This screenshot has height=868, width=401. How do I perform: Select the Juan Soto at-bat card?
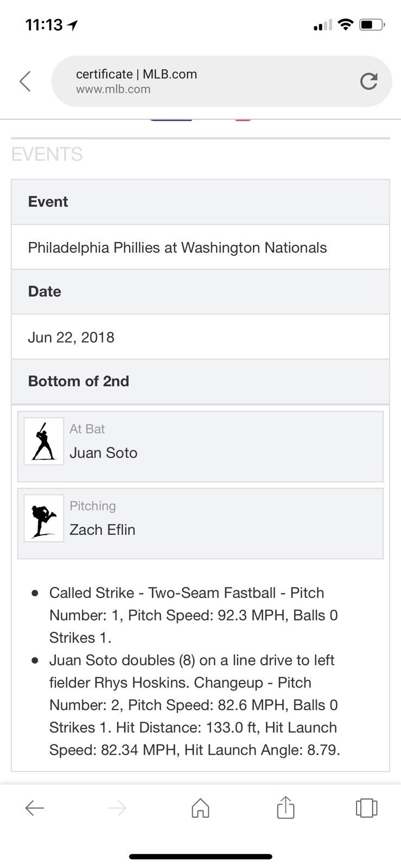coord(200,446)
